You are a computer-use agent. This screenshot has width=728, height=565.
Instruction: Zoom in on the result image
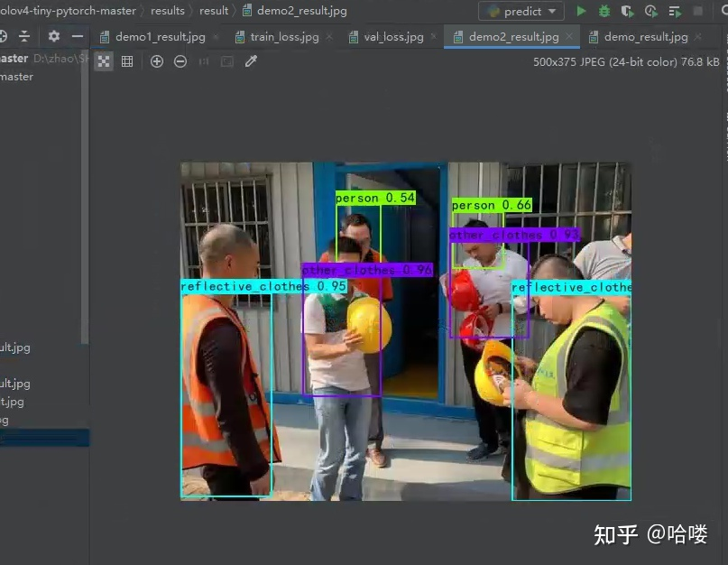(x=156, y=60)
